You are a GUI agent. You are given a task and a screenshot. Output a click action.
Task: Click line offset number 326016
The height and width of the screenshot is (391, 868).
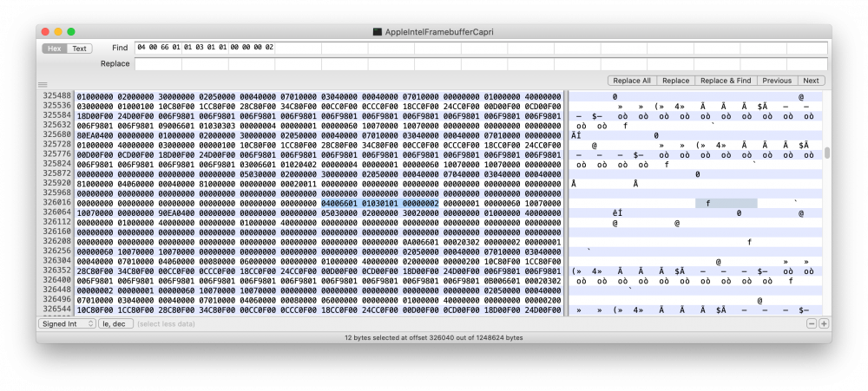[57, 203]
